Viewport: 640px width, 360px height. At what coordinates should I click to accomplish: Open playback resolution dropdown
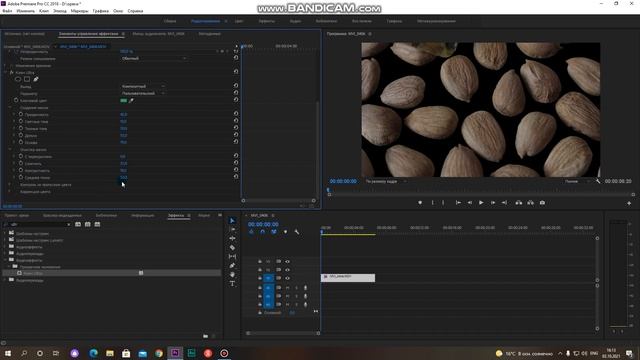pos(577,181)
